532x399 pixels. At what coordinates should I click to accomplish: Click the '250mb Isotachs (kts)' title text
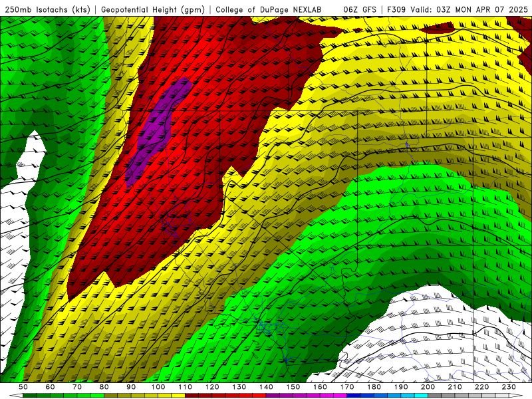tap(47, 9)
